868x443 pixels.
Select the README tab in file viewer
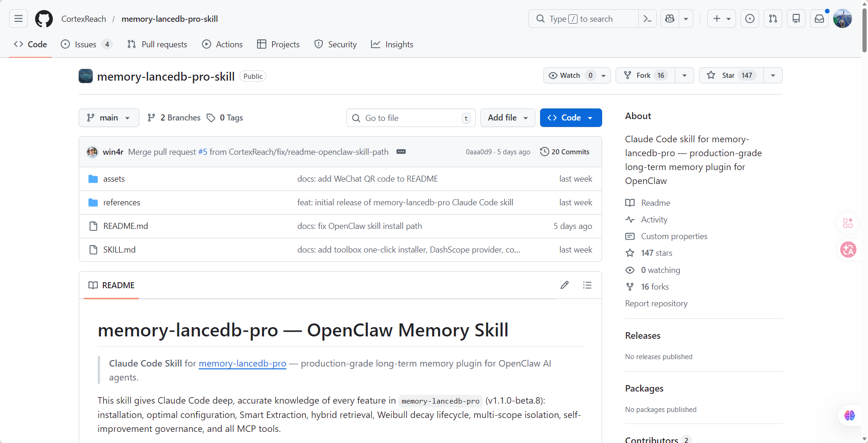pyautogui.click(x=112, y=285)
